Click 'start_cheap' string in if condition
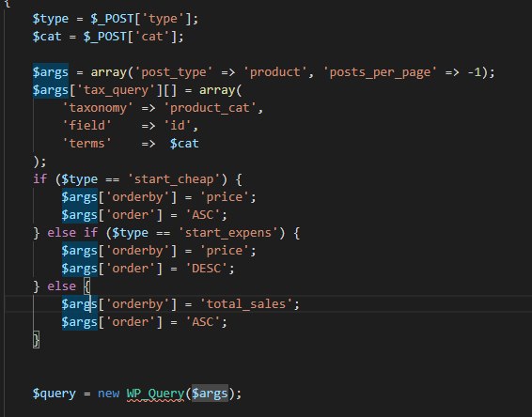The width and height of the screenshot is (532, 417). (x=174, y=179)
